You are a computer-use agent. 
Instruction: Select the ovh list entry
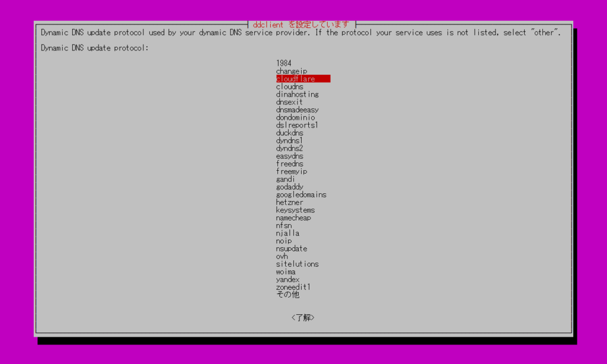(x=282, y=256)
